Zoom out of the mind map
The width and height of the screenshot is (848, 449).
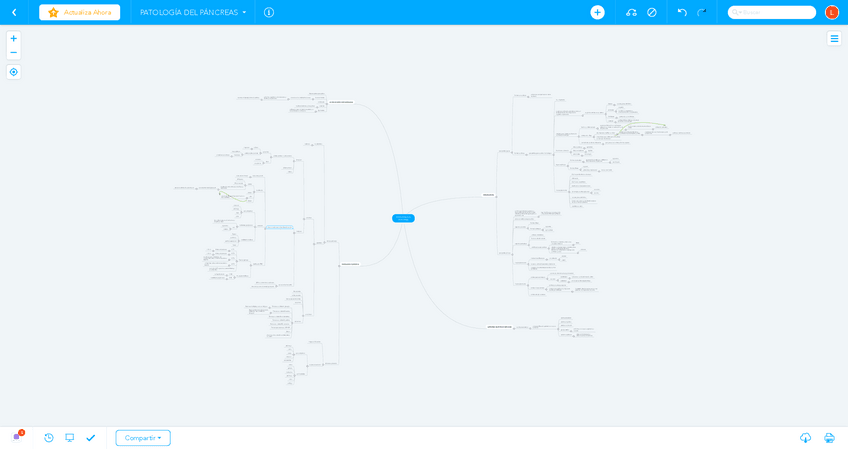click(x=13, y=52)
